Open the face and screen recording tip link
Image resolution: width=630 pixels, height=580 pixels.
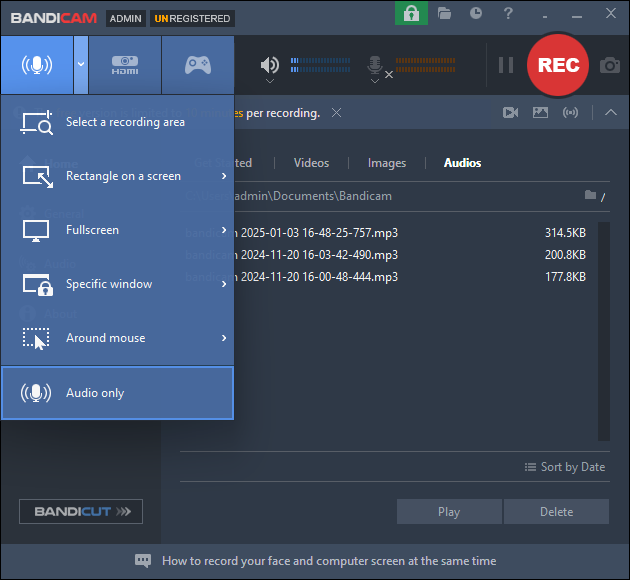(329, 561)
